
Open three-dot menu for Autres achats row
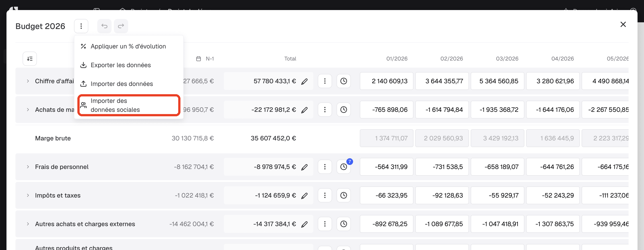[x=325, y=224]
